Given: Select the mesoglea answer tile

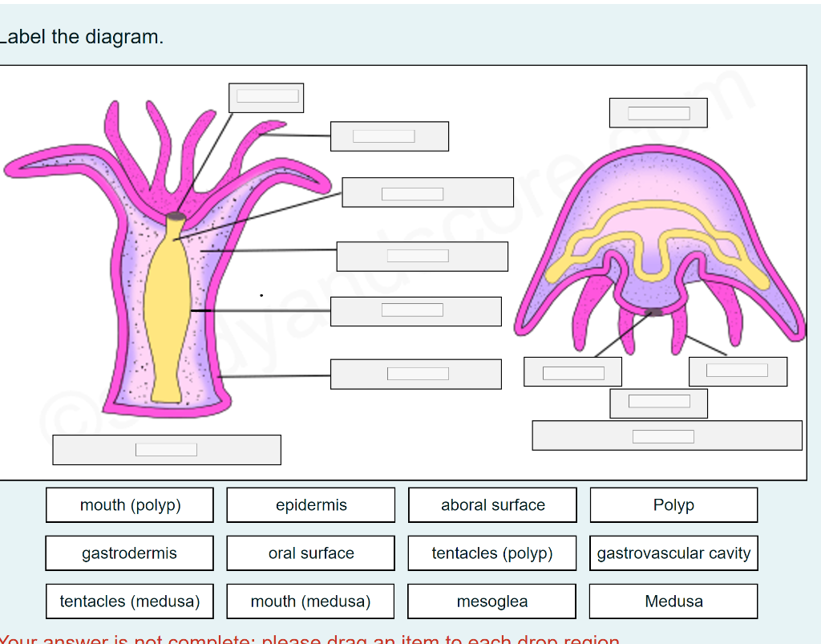Looking at the screenshot, I should pyautogui.click(x=492, y=601).
